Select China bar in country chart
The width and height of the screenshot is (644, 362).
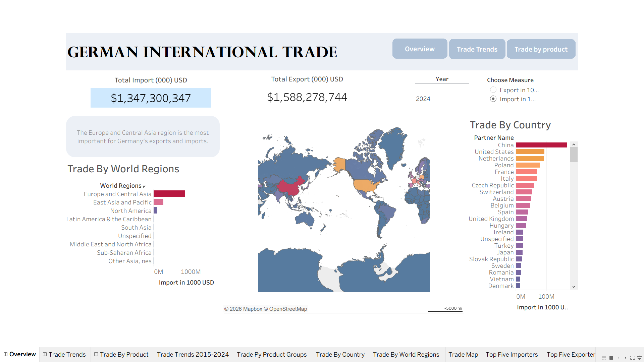tap(541, 145)
